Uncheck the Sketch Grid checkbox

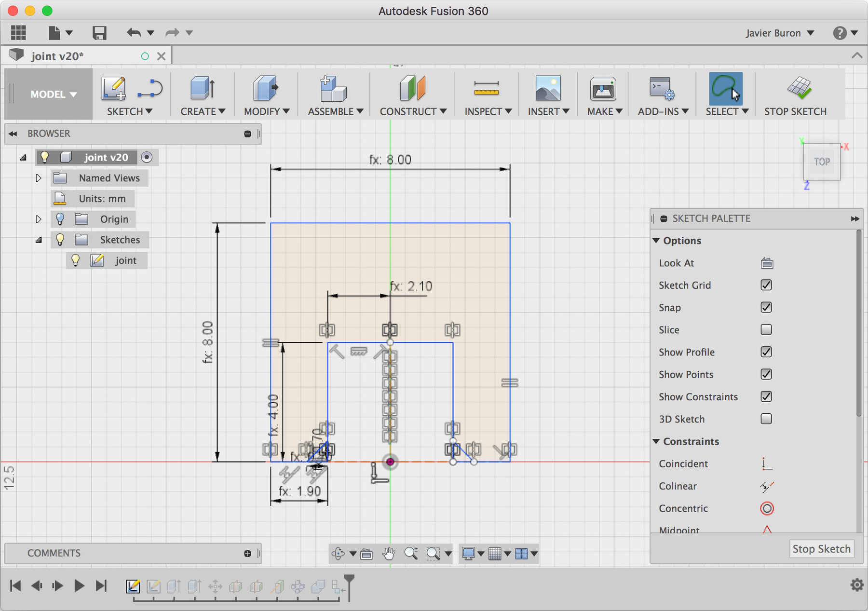tap(766, 285)
